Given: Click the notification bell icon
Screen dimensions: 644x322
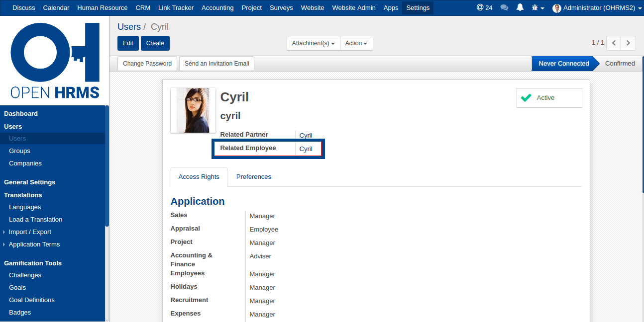Looking at the screenshot, I should (520, 7).
